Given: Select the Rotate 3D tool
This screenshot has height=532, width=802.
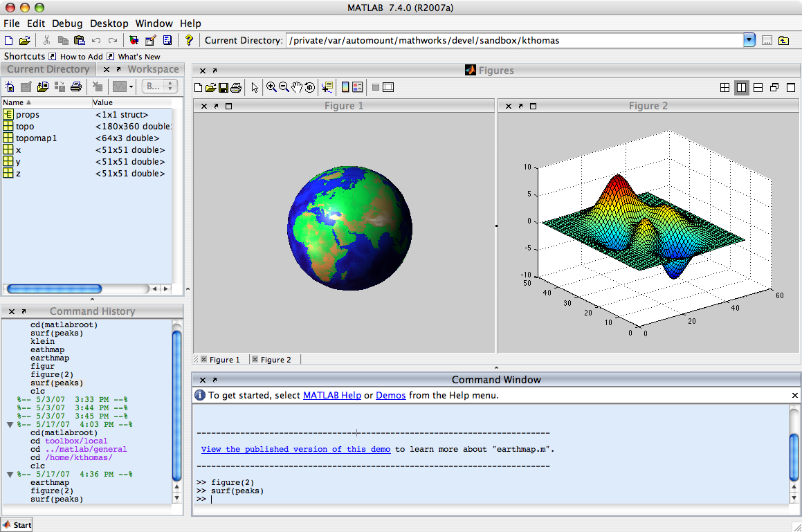Looking at the screenshot, I should point(309,87).
